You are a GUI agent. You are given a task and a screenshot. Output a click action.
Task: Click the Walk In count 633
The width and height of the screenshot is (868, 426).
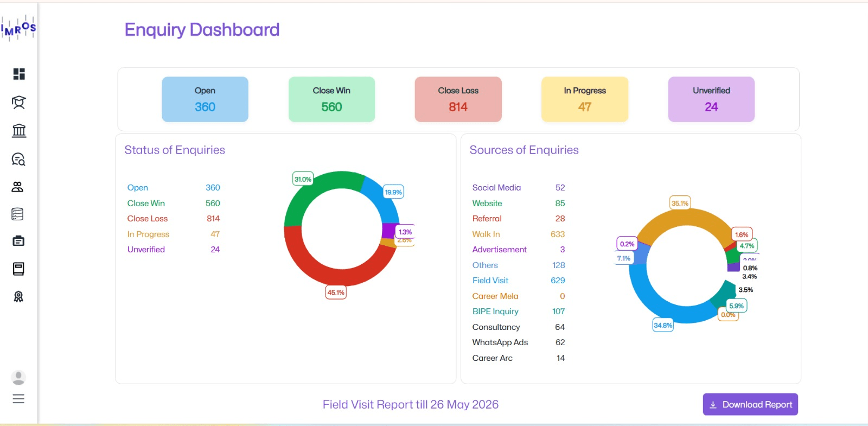(558, 234)
